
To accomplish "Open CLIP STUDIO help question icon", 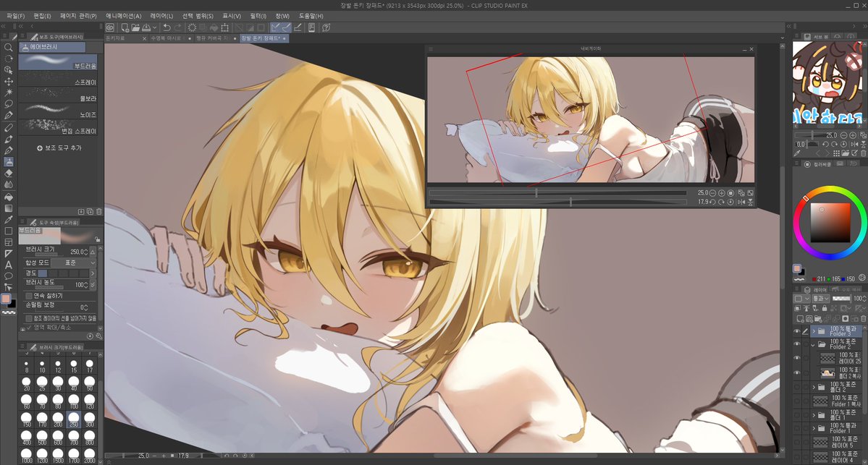I will 326,27.
